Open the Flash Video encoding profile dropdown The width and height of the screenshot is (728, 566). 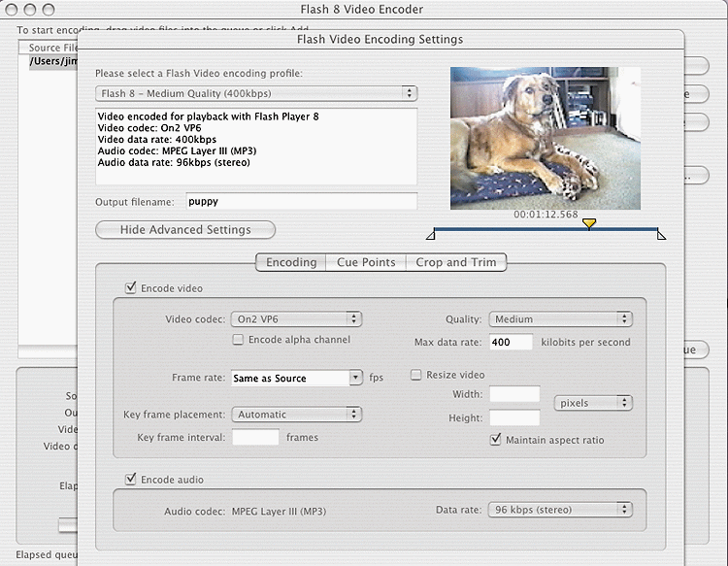coord(256,93)
